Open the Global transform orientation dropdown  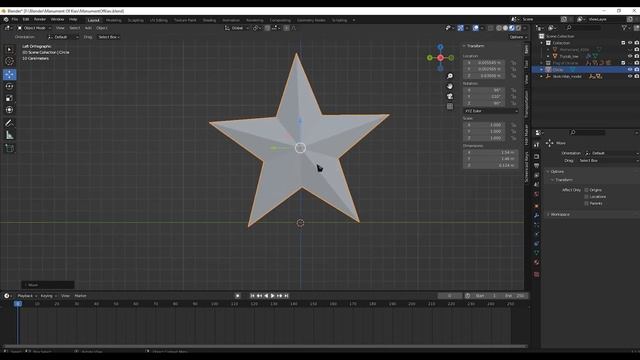tap(236, 28)
